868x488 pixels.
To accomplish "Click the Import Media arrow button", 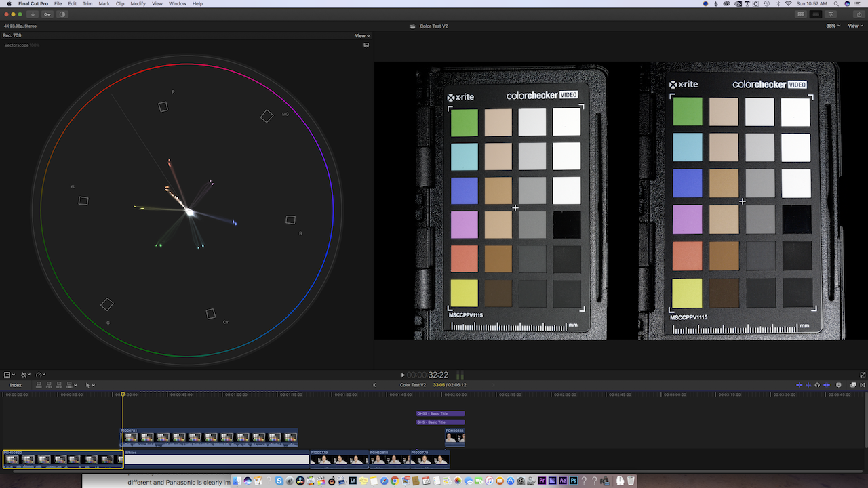I will pyautogui.click(x=33, y=14).
